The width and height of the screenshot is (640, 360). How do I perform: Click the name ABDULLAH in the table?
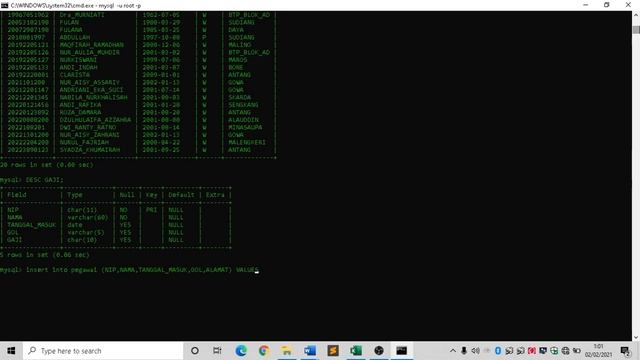pos(75,38)
